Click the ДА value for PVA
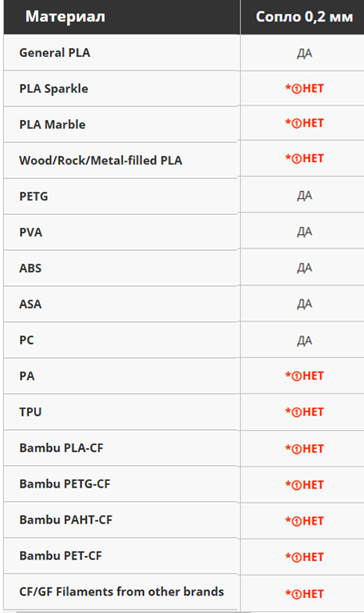This screenshot has width=364, height=613. 304,232
